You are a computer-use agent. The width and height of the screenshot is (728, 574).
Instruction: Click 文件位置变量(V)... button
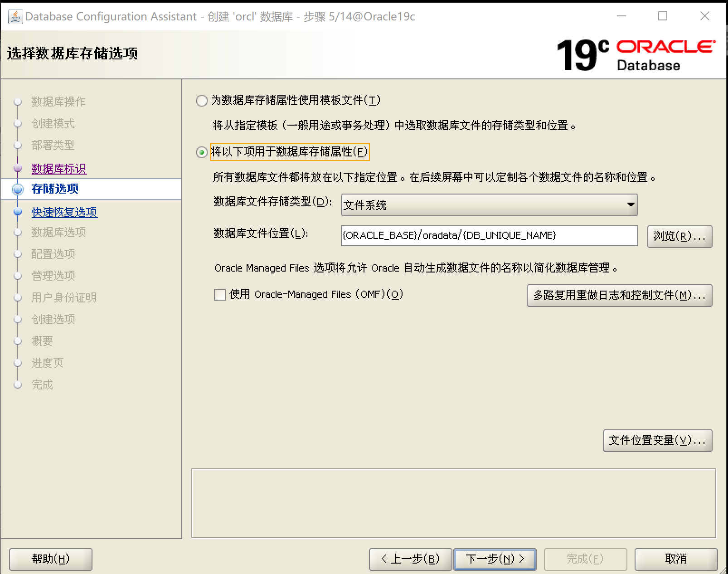(657, 440)
